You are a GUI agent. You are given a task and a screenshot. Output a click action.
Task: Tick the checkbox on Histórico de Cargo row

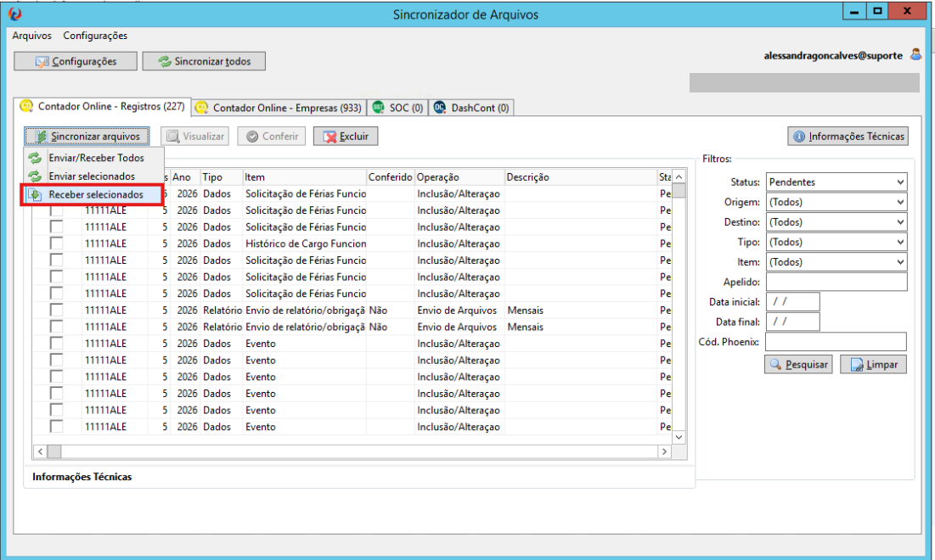pyautogui.click(x=56, y=244)
